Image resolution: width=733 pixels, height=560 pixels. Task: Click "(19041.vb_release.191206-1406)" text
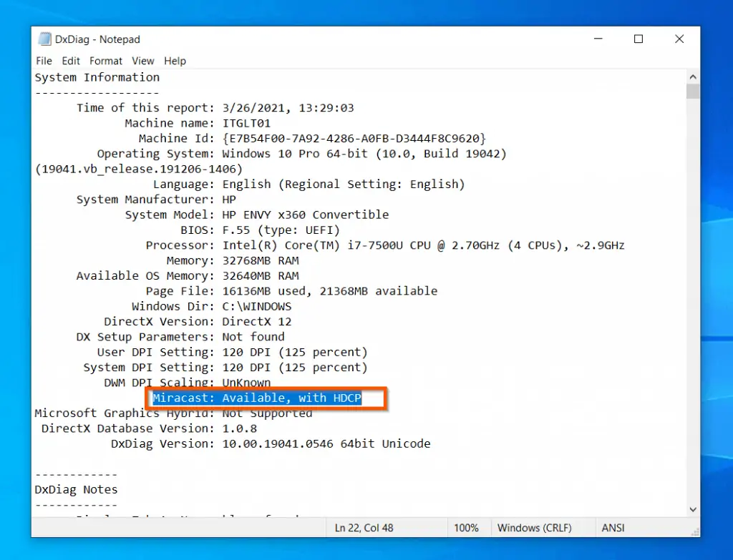(139, 169)
